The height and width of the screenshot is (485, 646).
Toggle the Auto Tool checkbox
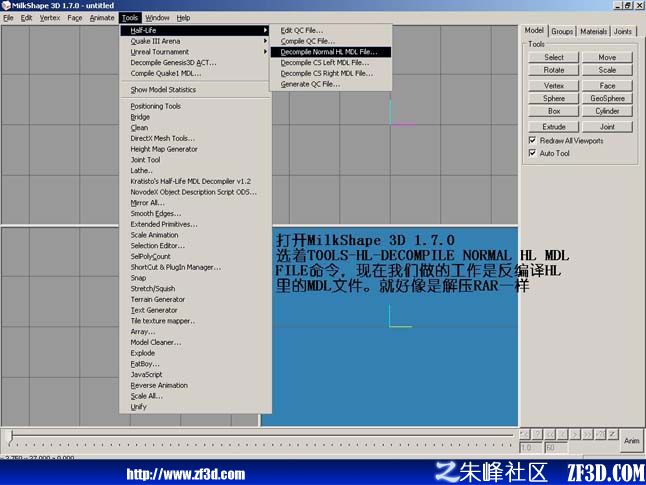532,153
